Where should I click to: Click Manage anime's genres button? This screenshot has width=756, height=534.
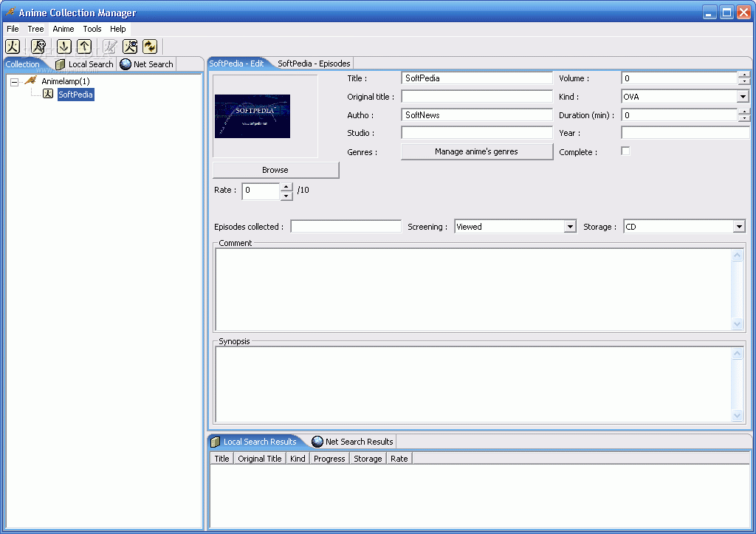click(x=477, y=151)
